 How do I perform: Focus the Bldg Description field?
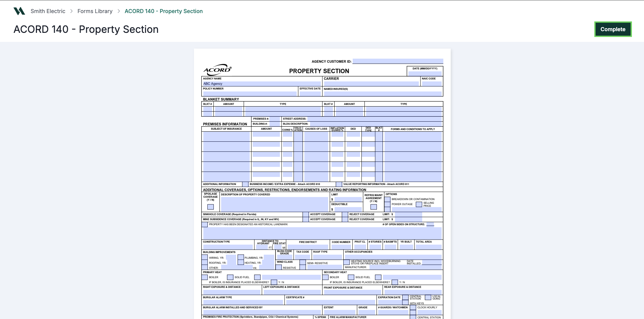(376, 124)
